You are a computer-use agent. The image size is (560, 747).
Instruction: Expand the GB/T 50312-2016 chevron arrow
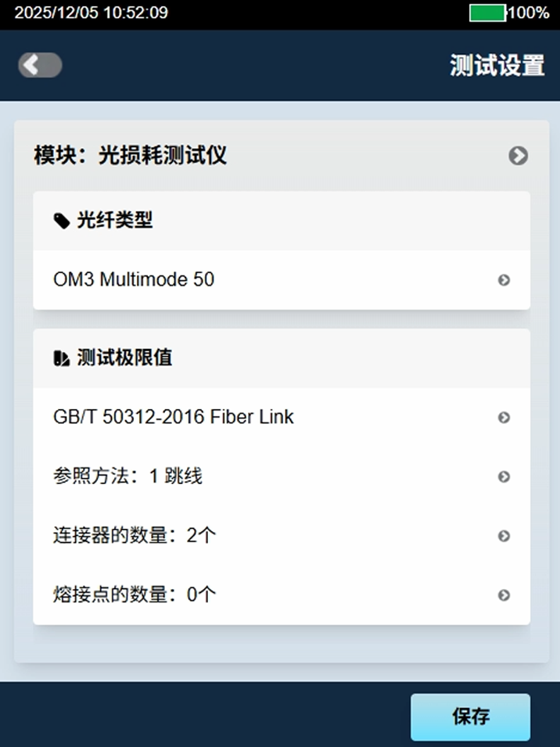coord(504,418)
